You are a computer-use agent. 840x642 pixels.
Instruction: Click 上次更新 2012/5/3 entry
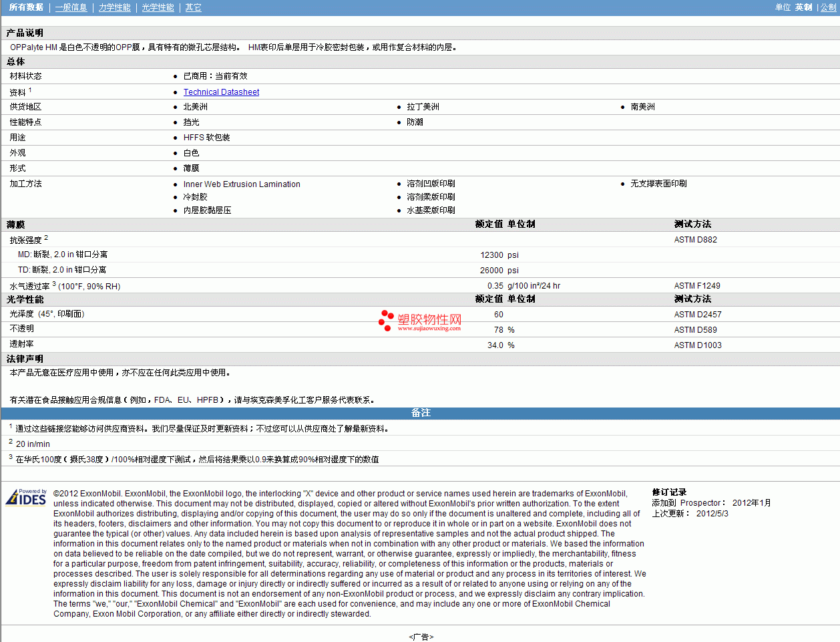click(x=690, y=514)
